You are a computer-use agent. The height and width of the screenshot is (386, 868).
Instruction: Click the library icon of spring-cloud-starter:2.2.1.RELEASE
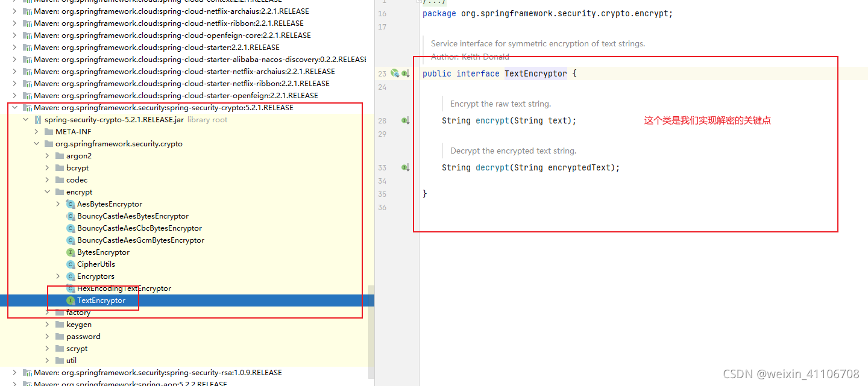click(x=27, y=48)
